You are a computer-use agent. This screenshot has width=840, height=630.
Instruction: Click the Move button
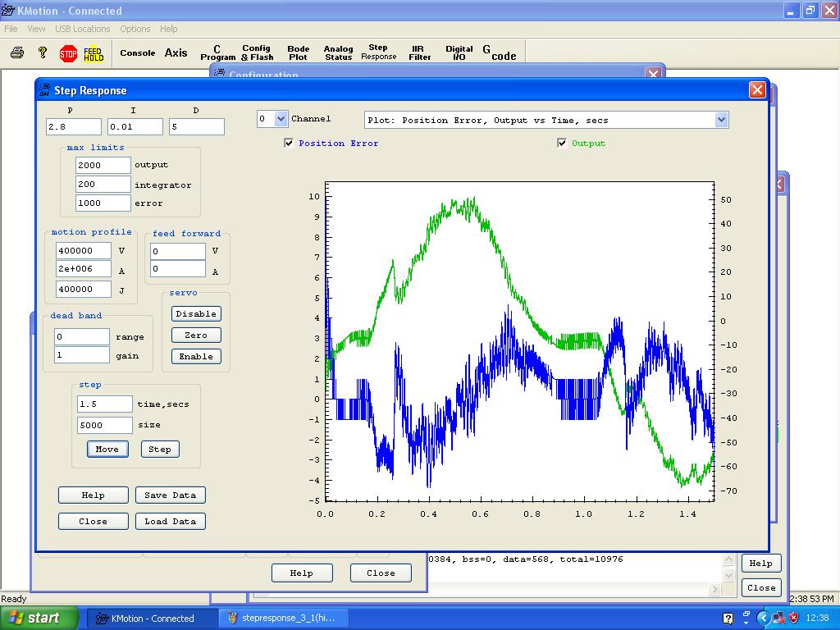107,450
